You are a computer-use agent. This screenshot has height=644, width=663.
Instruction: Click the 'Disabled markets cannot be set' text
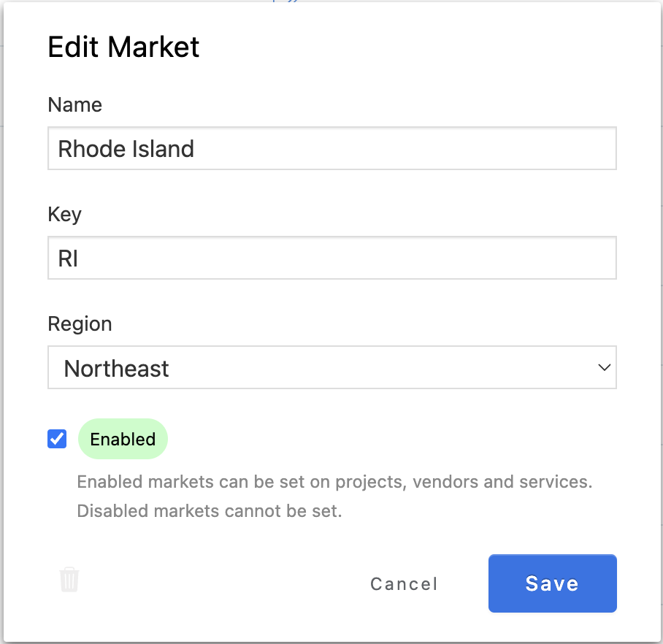click(x=210, y=511)
